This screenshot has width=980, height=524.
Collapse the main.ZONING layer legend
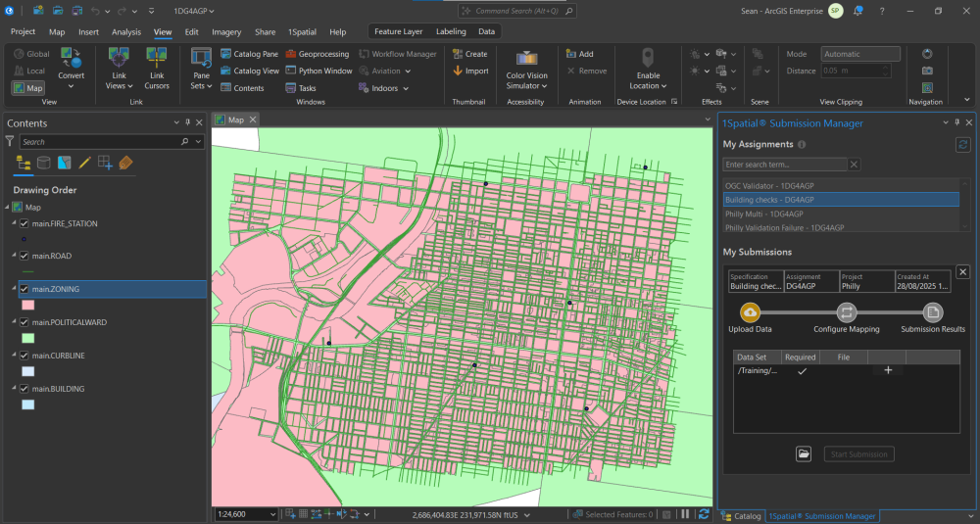tap(14, 289)
